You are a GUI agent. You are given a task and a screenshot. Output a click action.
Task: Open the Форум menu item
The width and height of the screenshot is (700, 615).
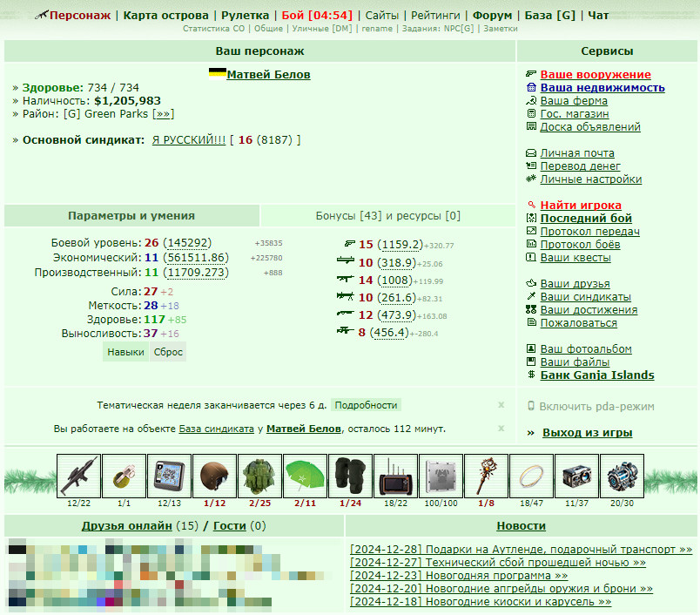(x=492, y=15)
